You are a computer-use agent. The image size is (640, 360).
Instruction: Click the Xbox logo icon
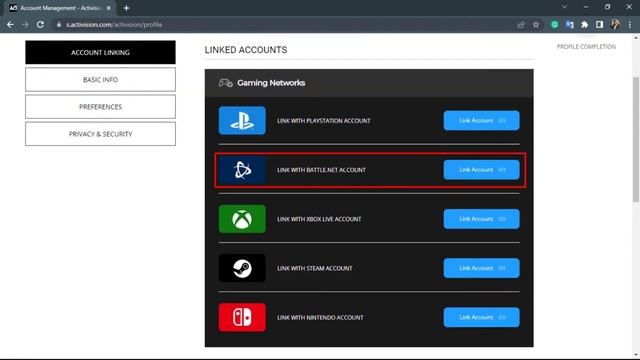coord(242,219)
